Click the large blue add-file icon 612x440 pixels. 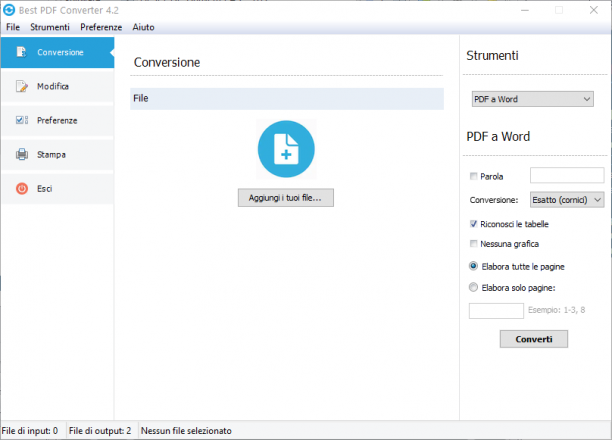point(286,149)
